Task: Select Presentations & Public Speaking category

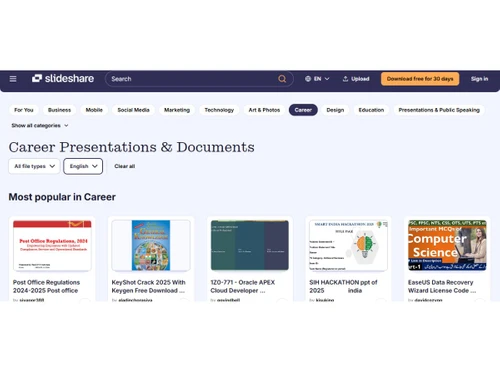Action: [x=439, y=110]
